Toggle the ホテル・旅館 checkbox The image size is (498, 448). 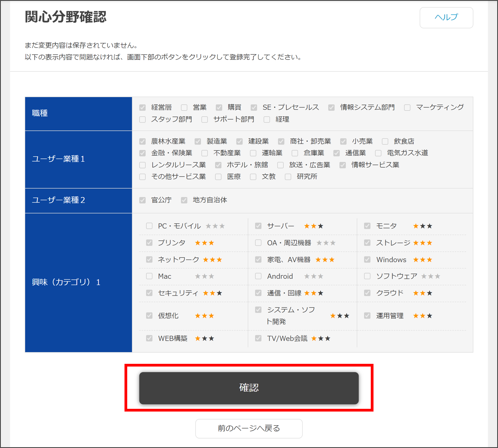point(218,165)
